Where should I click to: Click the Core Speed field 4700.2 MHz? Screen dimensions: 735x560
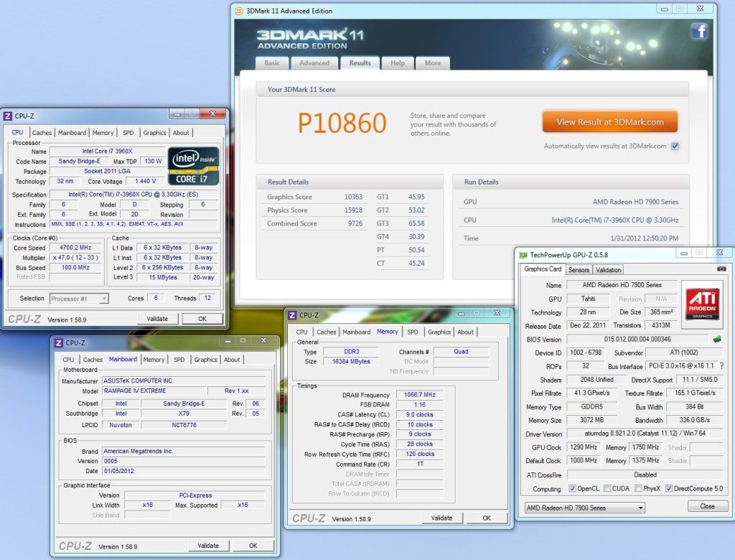[x=76, y=248]
